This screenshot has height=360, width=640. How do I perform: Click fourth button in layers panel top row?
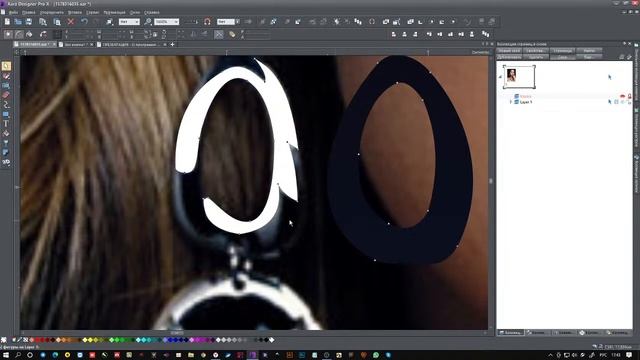tap(589, 51)
